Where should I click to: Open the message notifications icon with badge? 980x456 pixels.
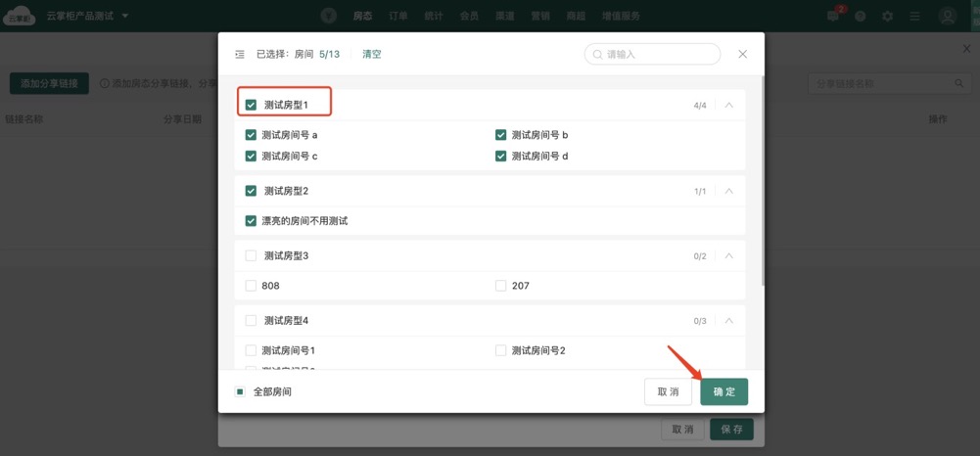[833, 16]
